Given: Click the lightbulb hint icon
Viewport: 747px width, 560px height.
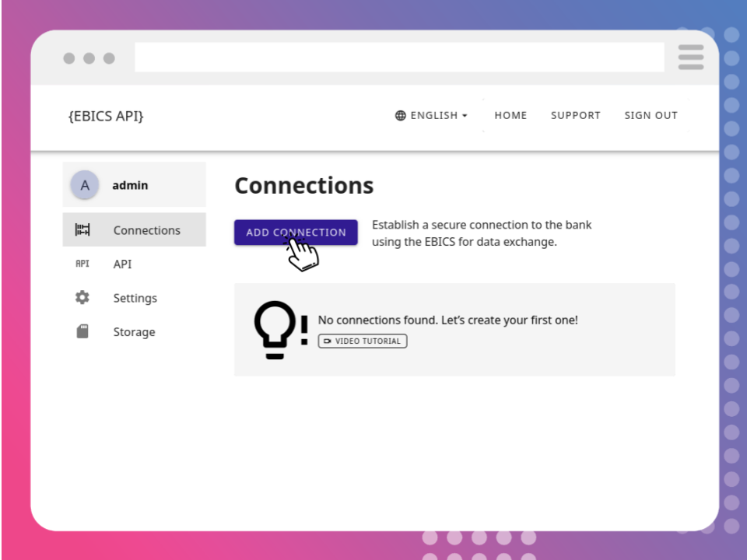Looking at the screenshot, I should coord(281,330).
